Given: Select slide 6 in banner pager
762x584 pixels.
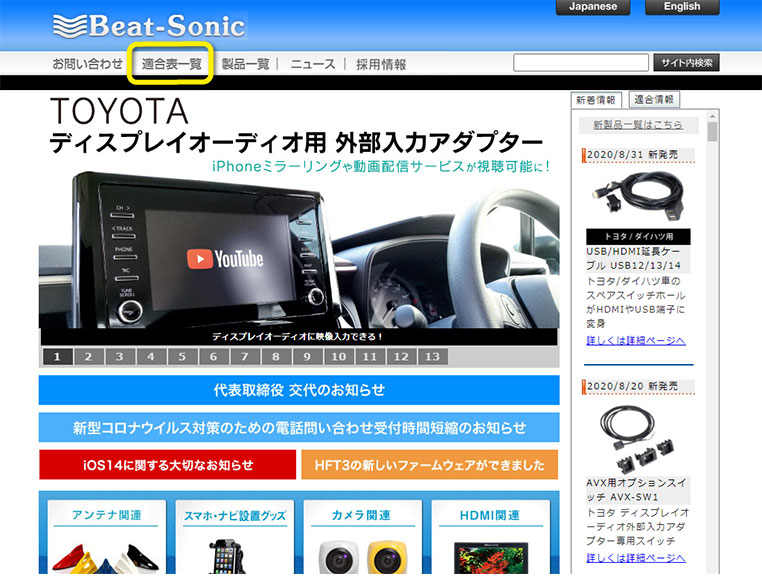Looking at the screenshot, I should (213, 357).
